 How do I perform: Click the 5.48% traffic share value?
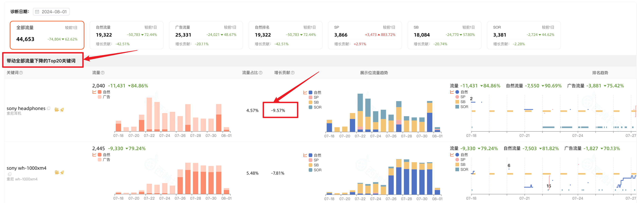tap(253, 173)
